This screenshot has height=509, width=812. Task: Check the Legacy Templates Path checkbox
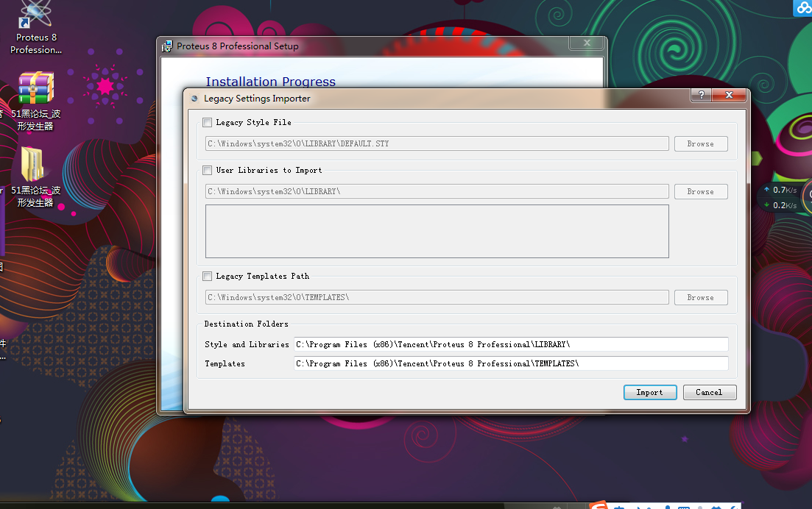(207, 277)
